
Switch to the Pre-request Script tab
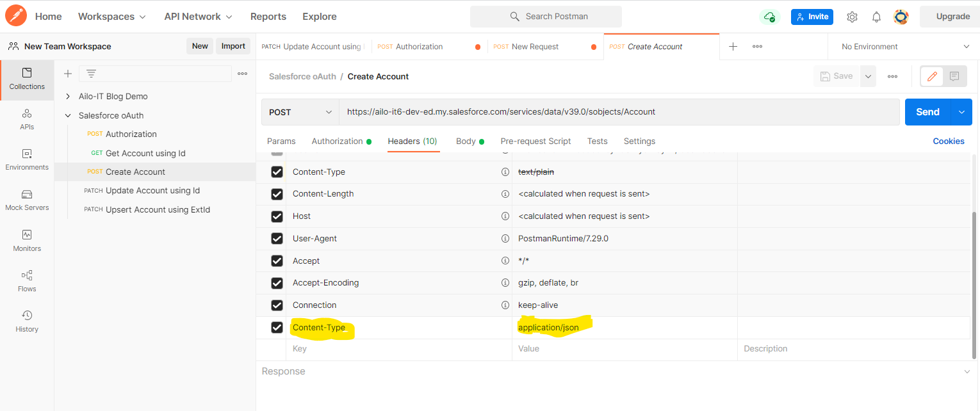pos(535,141)
